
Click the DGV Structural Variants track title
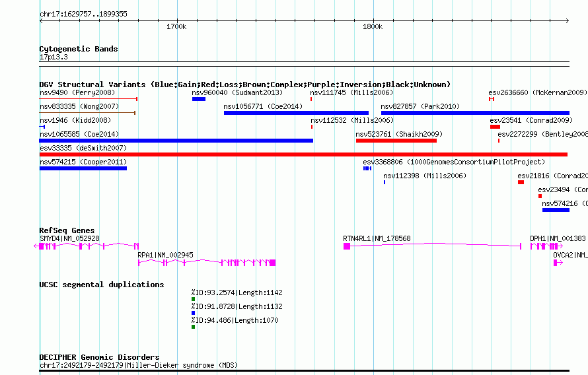(245, 85)
